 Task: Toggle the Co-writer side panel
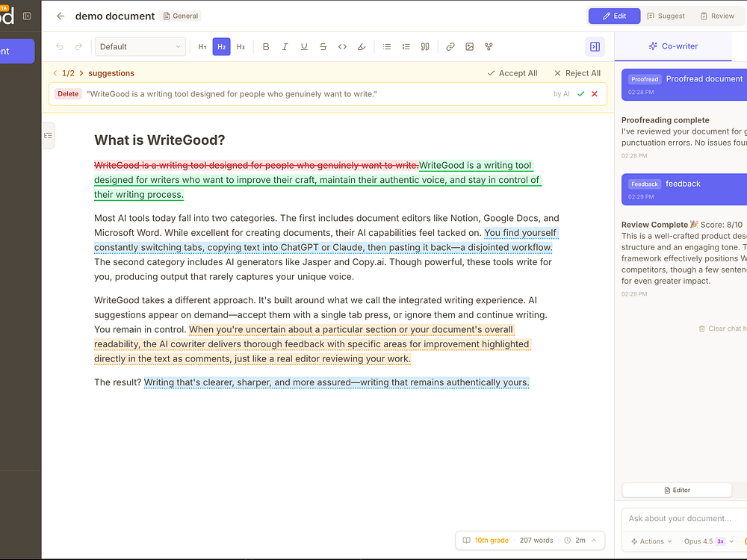coord(595,46)
